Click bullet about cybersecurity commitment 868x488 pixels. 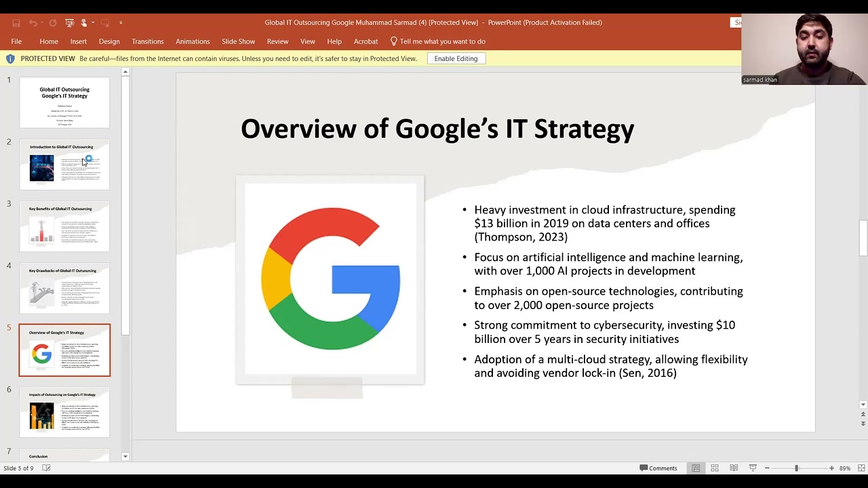[x=604, y=332]
